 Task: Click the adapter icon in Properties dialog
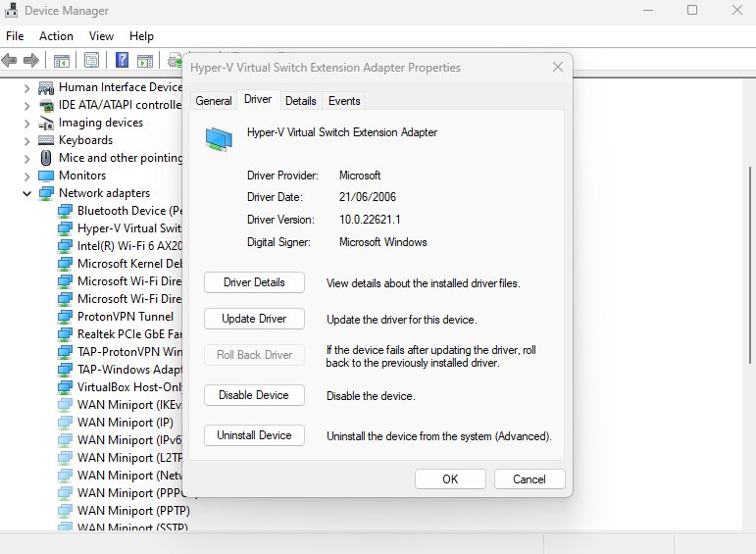pyautogui.click(x=219, y=139)
